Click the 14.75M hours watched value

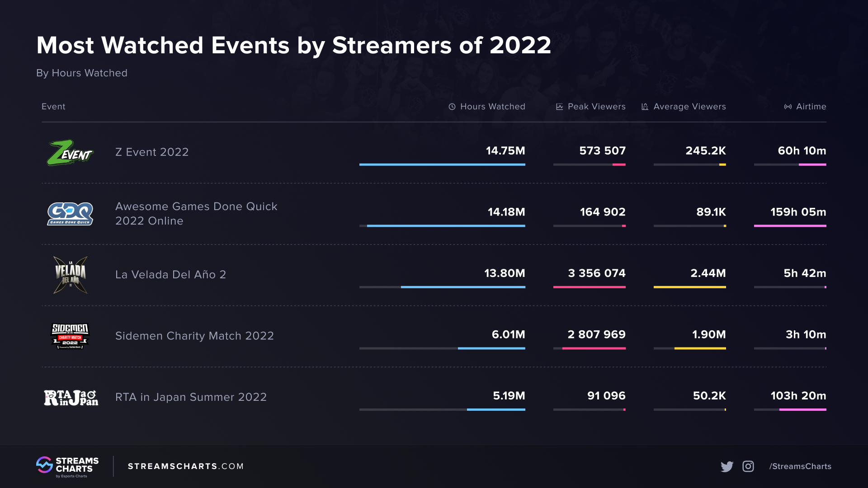(505, 151)
